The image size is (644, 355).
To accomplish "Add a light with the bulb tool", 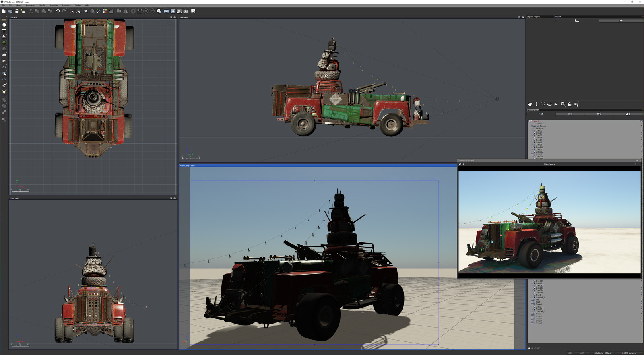I will tap(4, 92).
